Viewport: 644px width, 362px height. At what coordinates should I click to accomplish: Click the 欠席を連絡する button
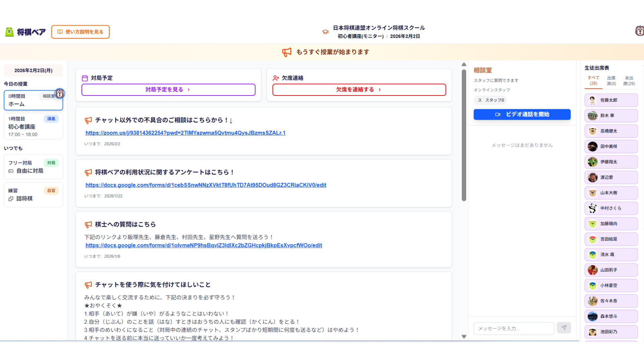coord(359,89)
